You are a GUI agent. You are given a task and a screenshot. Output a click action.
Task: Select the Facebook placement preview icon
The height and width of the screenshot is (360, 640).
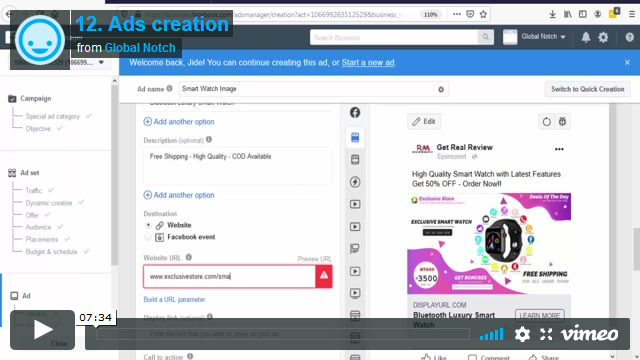[355, 112]
